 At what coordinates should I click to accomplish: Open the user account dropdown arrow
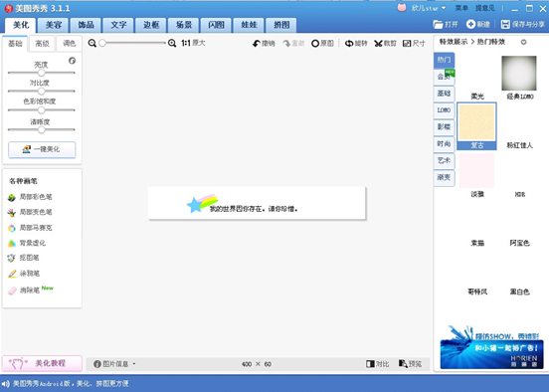click(444, 8)
